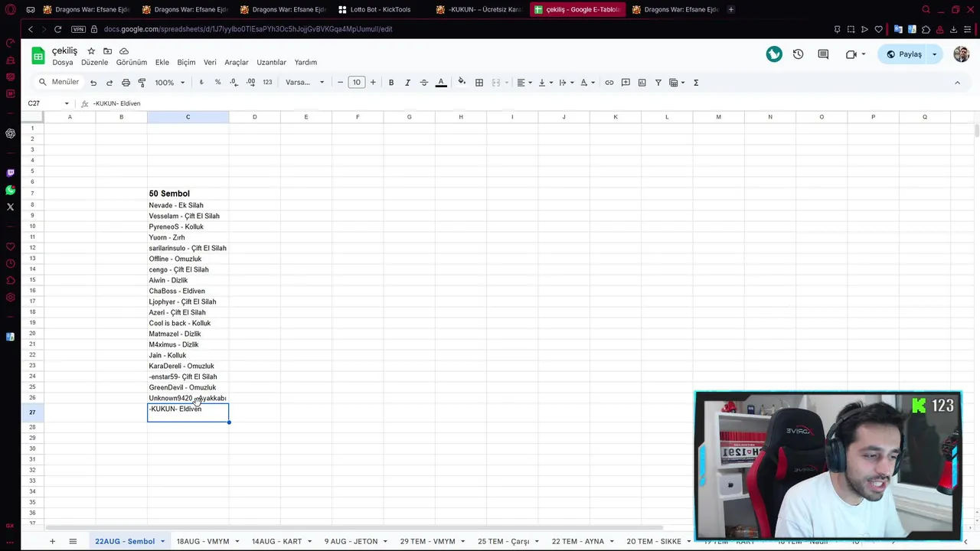The height and width of the screenshot is (551, 980).
Task: Move document with folder icon
Action: [107, 51]
